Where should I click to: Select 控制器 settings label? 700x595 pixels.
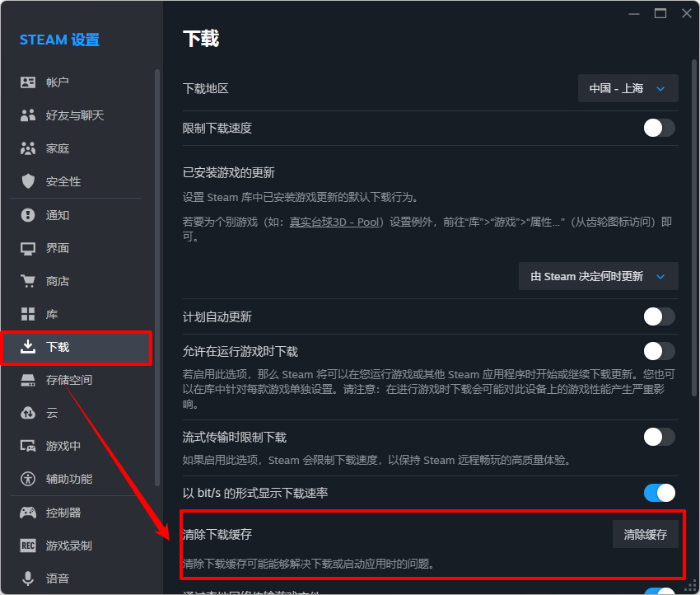tap(63, 513)
